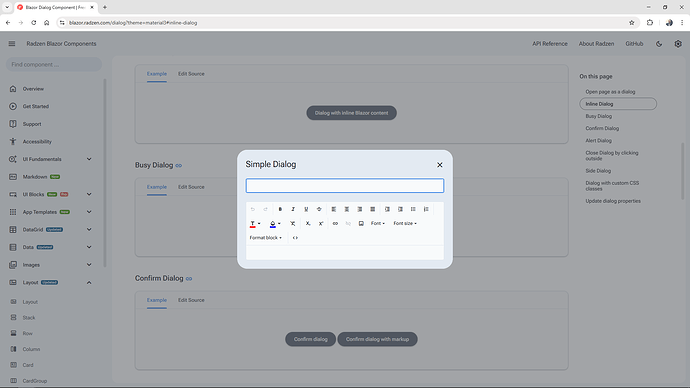This screenshot has width=690, height=388.
Task: Click the second indent icon before the bullet list
Action: point(400,209)
